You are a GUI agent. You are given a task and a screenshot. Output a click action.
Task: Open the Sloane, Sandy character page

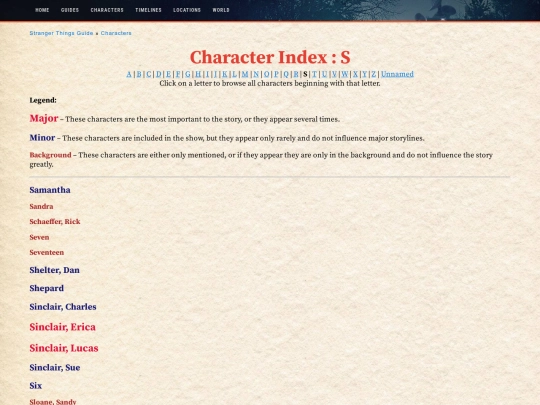coord(53,402)
